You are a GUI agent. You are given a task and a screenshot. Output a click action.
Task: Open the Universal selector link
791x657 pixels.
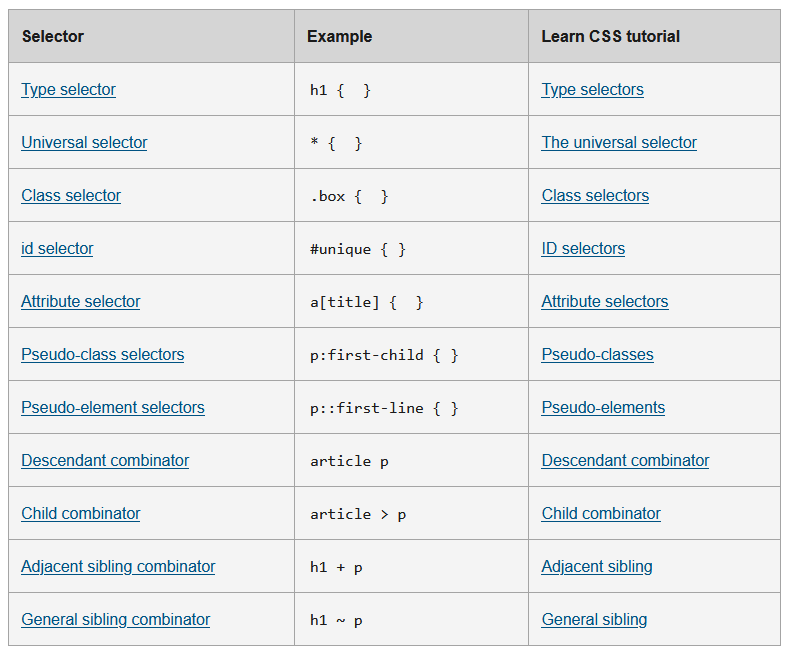coord(84,143)
